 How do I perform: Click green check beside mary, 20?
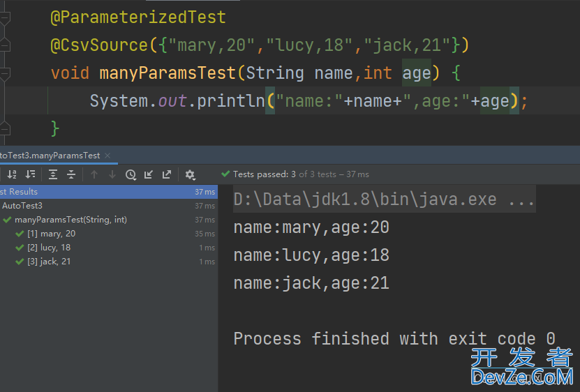(20, 234)
